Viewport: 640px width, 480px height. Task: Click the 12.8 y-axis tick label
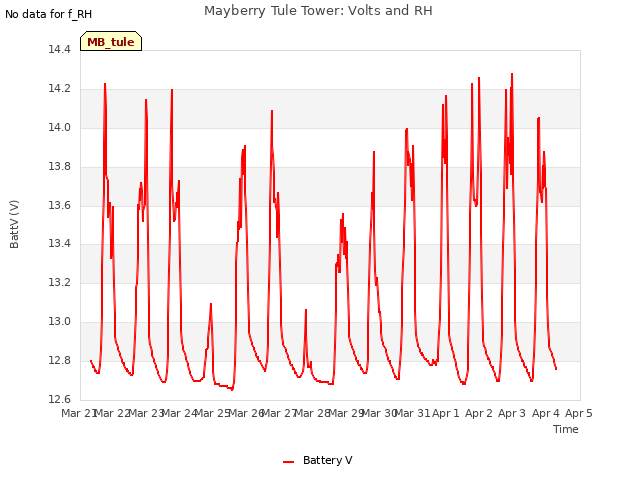[59, 360]
